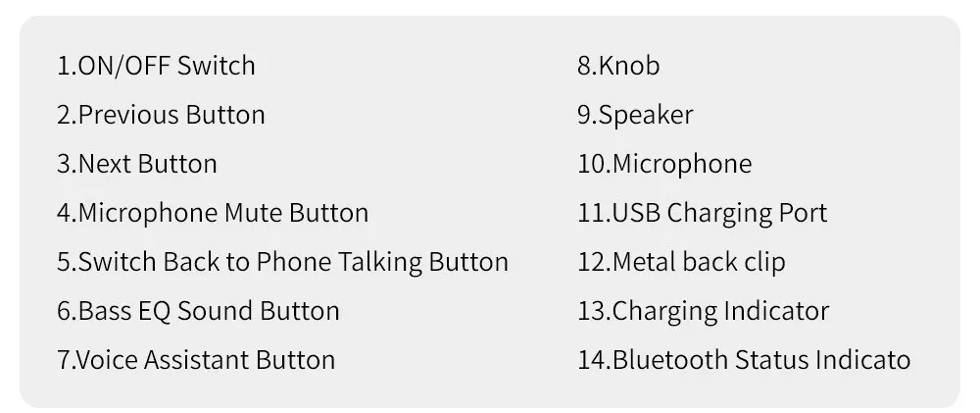Viewport: 980px width, 413px height.
Task: Click the "1.ON/OFF Switch" label
Action: pos(156,66)
